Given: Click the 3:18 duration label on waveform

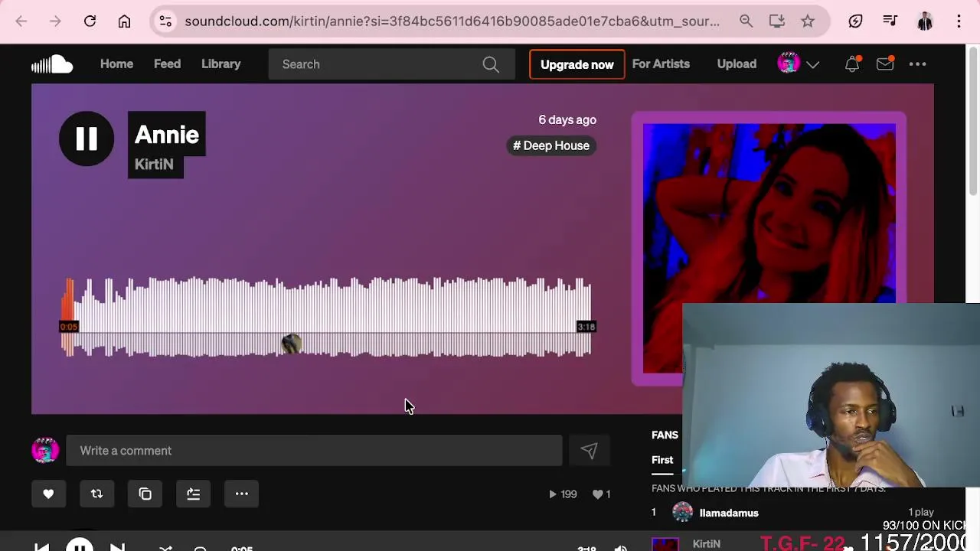Looking at the screenshot, I should tap(586, 327).
